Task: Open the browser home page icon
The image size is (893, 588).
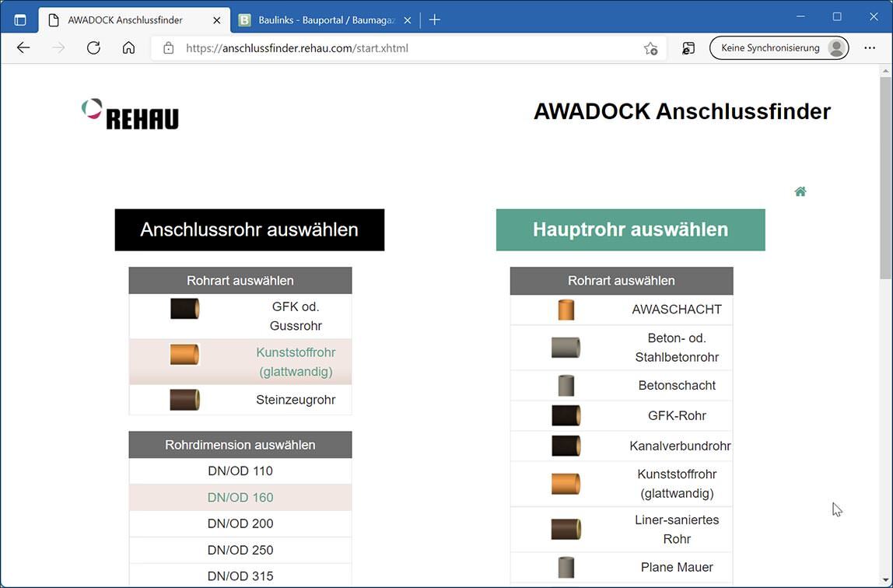Action: [128, 47]
